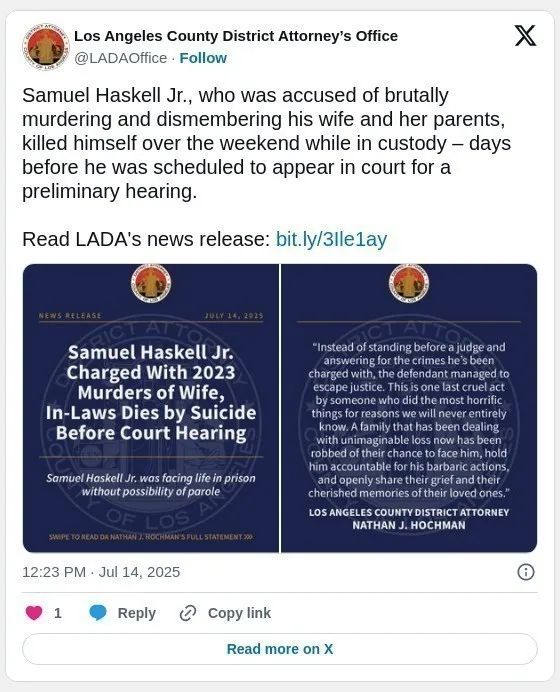Click the seal logo on the left news release image

tap(151, 283)
